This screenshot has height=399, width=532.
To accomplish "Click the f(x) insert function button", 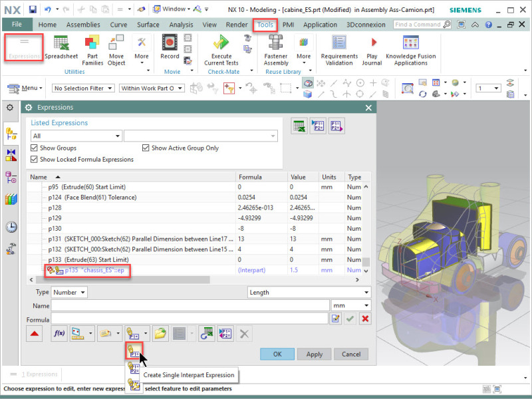I will 59,334.
